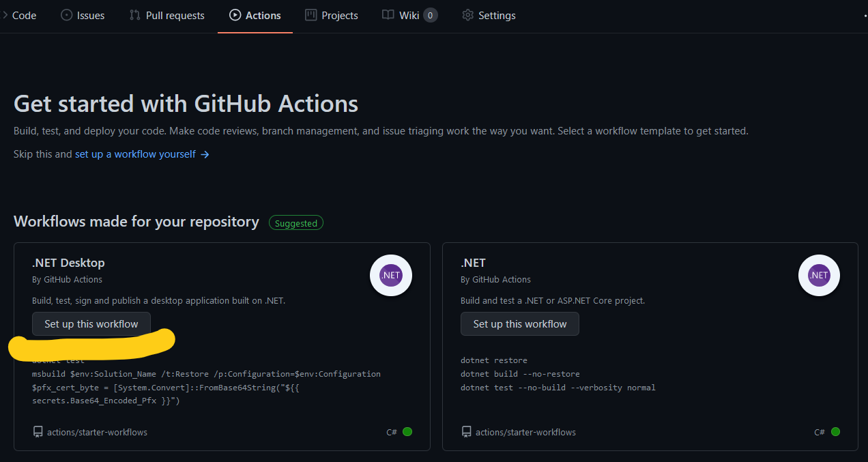The image size is (868, 462).
Task: Click the C# language dot on .NET Desktop card
Action: (407, 432)
